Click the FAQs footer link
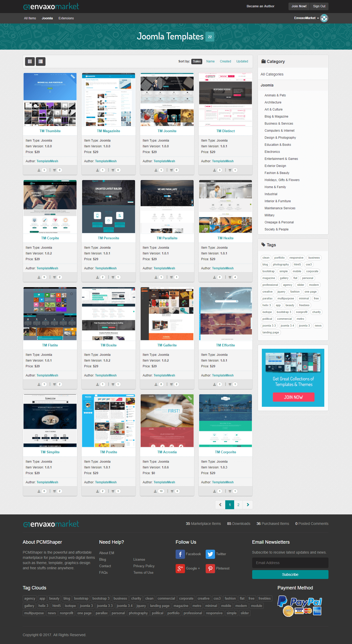This screenshot has height=644, width=352. coord(103,572)
